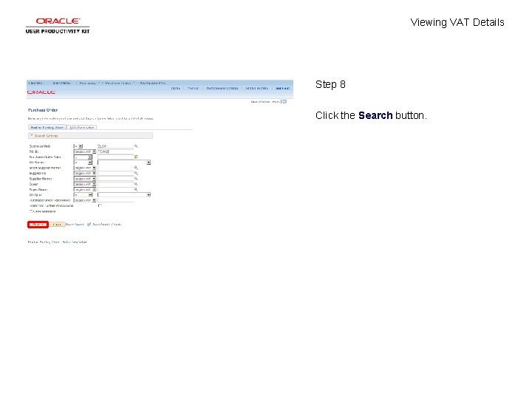Open Purchase Order Reference operator dropdown
This screenshot has height=399, width=532.
coord(85,200)
